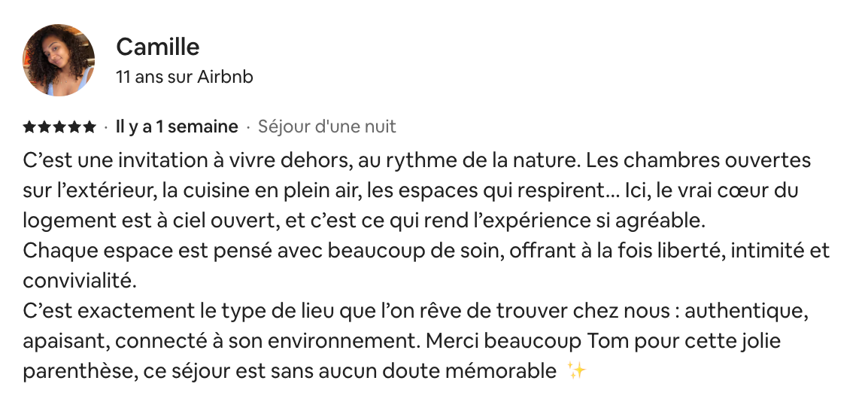Open Camille's profile photo
Viewport: 868px width, 405px height.
point(59,60)
